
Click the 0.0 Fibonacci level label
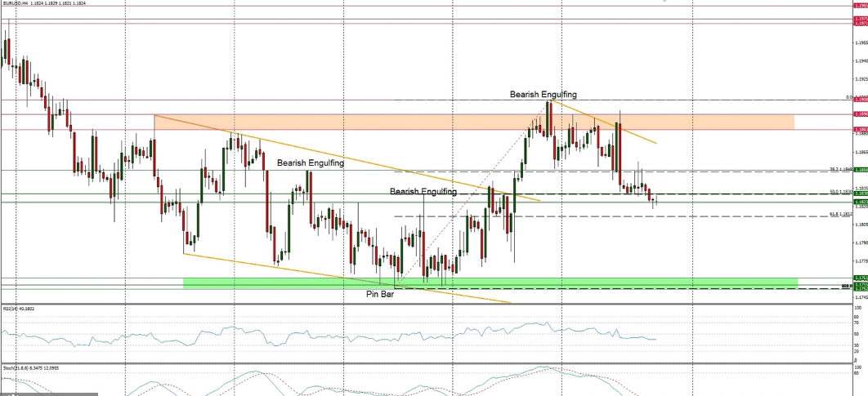(x=848, y=98)
